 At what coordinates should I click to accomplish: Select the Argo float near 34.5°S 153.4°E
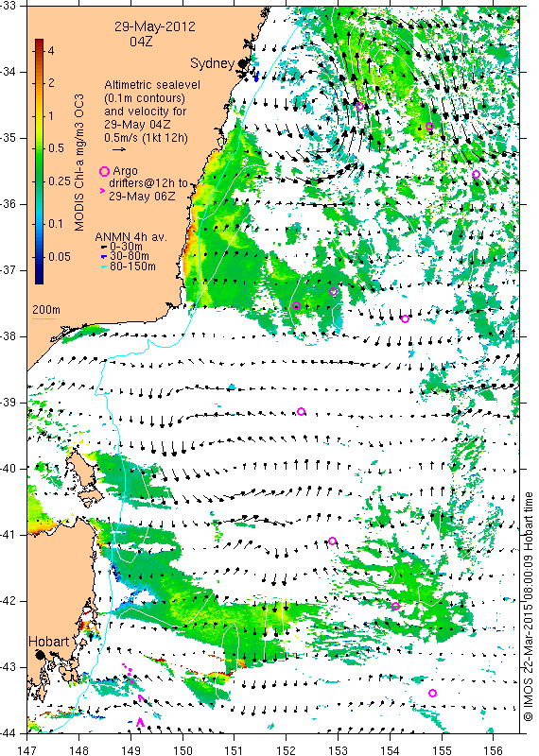coord(359,106)
